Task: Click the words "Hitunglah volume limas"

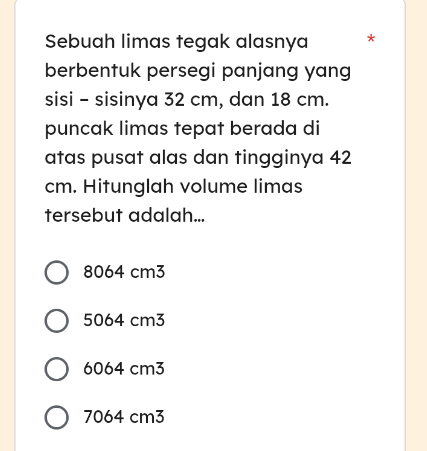Action: tap(193, 186)
